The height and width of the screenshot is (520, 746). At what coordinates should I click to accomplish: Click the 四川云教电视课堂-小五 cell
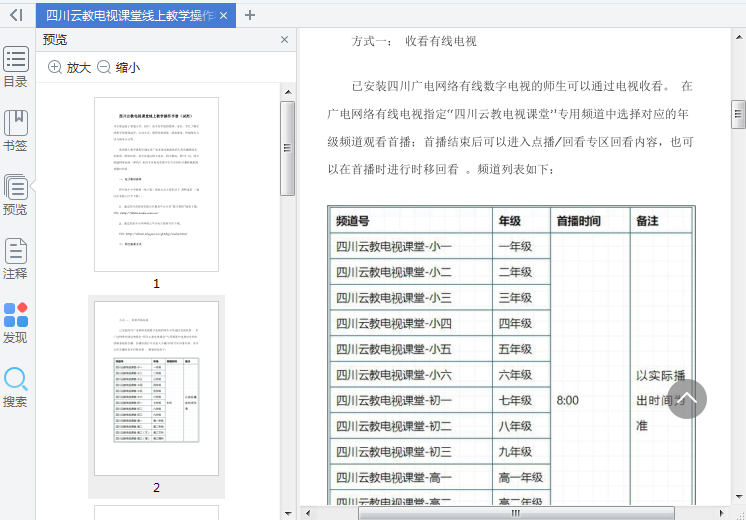411,349
